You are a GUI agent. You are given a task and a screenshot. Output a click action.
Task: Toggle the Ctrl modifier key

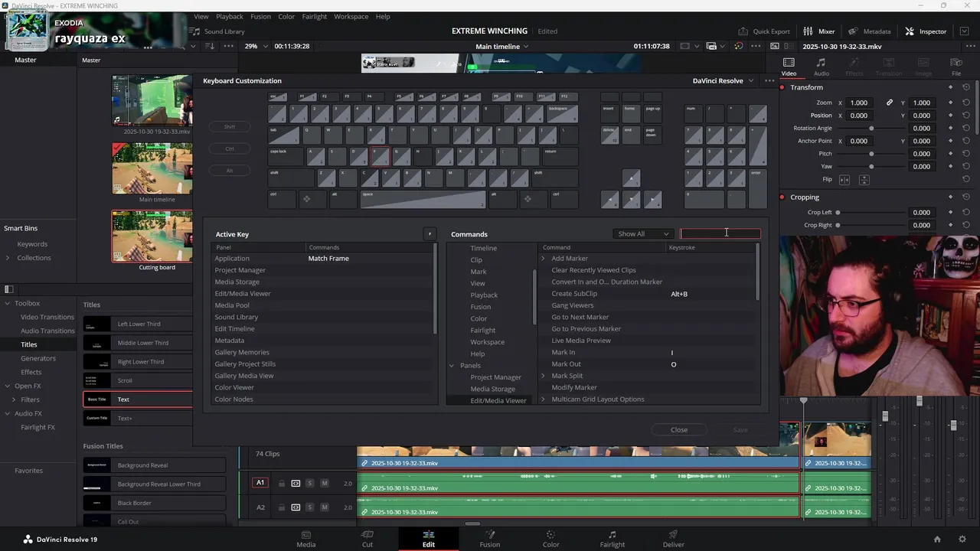tap(230, 148)
